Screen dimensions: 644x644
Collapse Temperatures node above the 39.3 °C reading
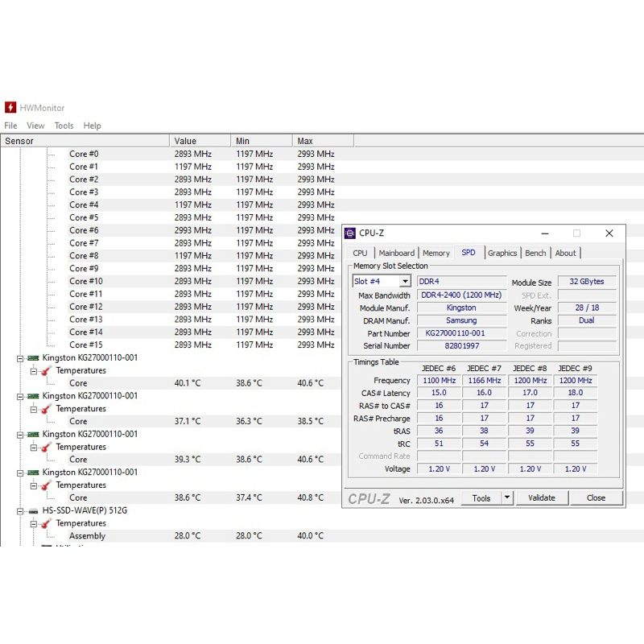click(34, 447)
